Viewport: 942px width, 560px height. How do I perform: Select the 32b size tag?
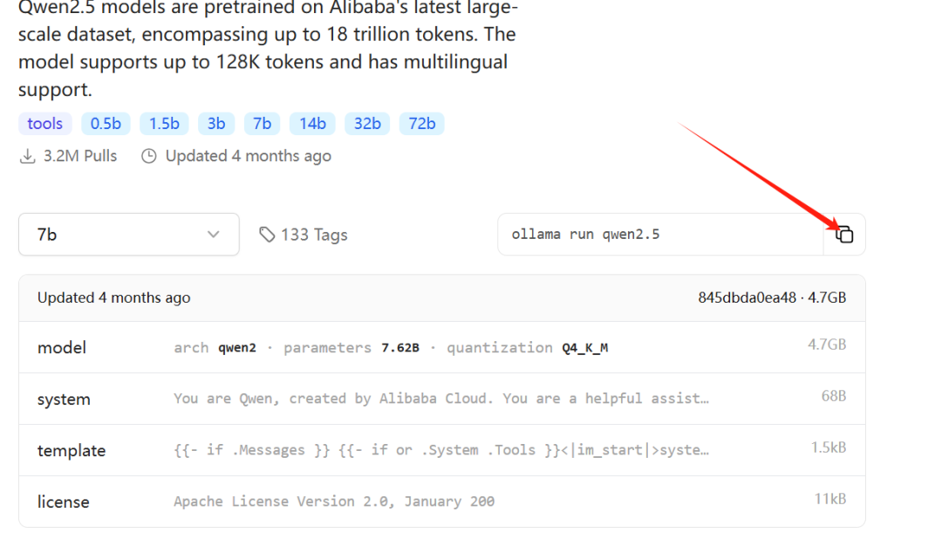tap(367, 124)
